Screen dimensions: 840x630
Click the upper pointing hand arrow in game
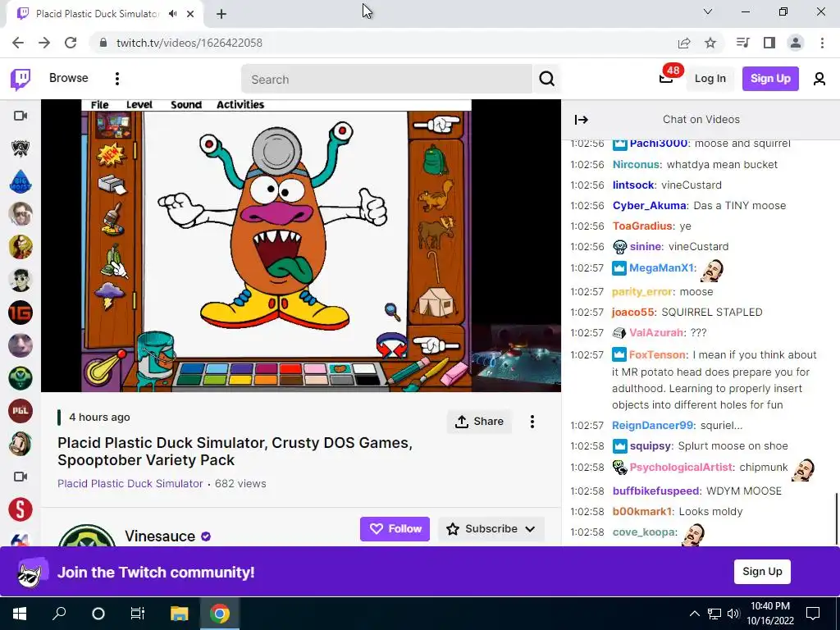pos(436,125)
